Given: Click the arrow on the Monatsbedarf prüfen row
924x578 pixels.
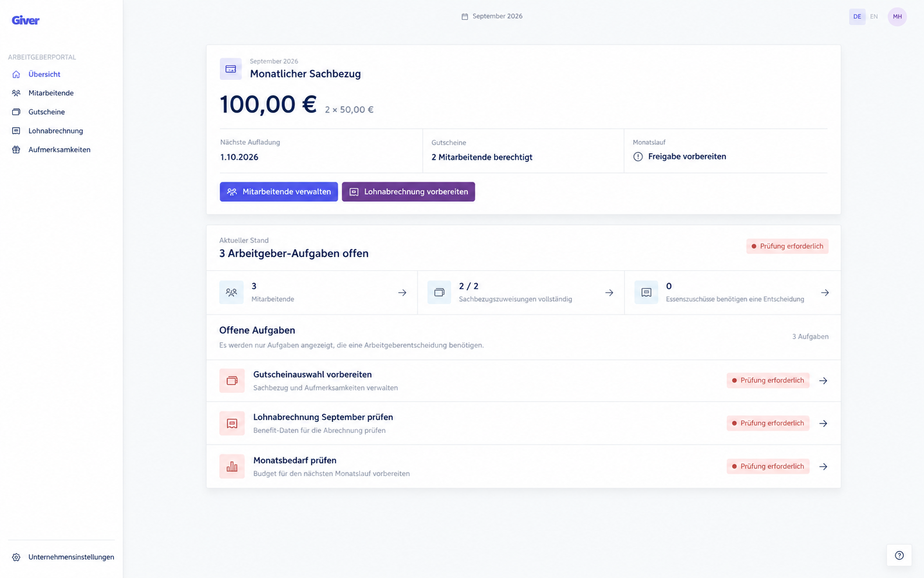Looking at the screenshot, I should (823, 466).
